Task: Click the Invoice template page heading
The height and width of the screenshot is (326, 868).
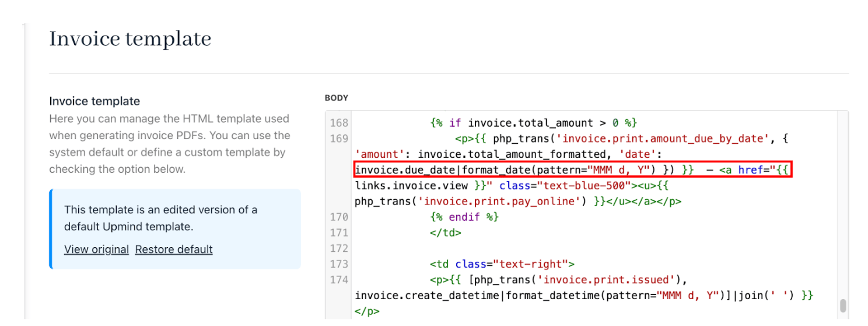Action: click(x=130, y=39)
